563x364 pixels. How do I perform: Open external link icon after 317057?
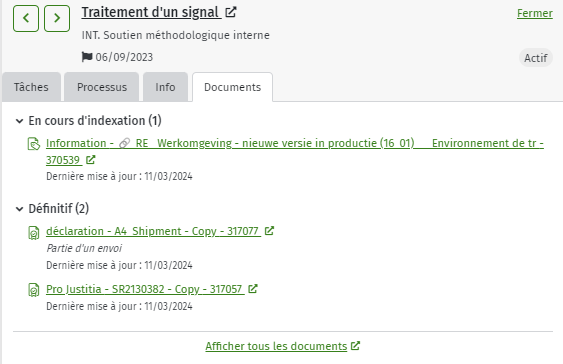[253, 289]
